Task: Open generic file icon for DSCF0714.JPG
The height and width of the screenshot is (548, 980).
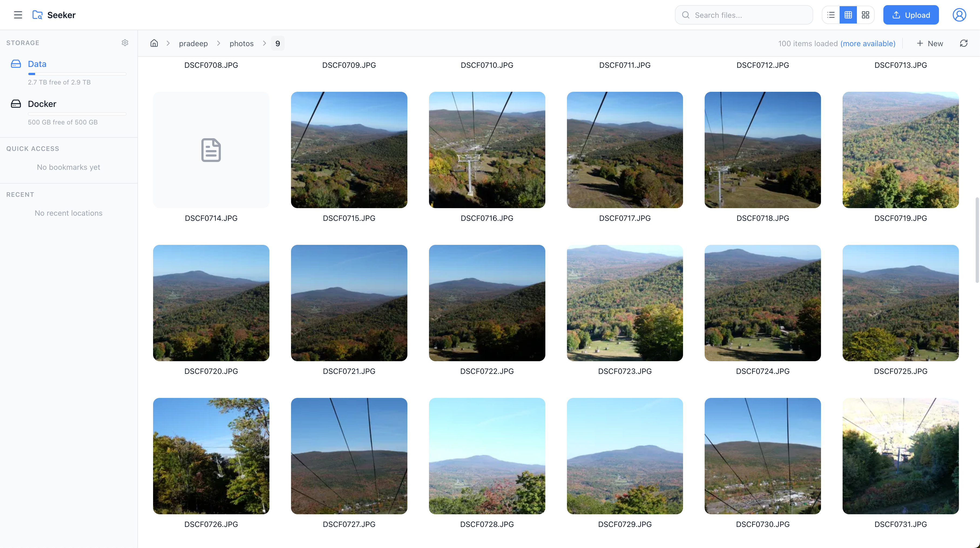Action: (x=211, y=150)
